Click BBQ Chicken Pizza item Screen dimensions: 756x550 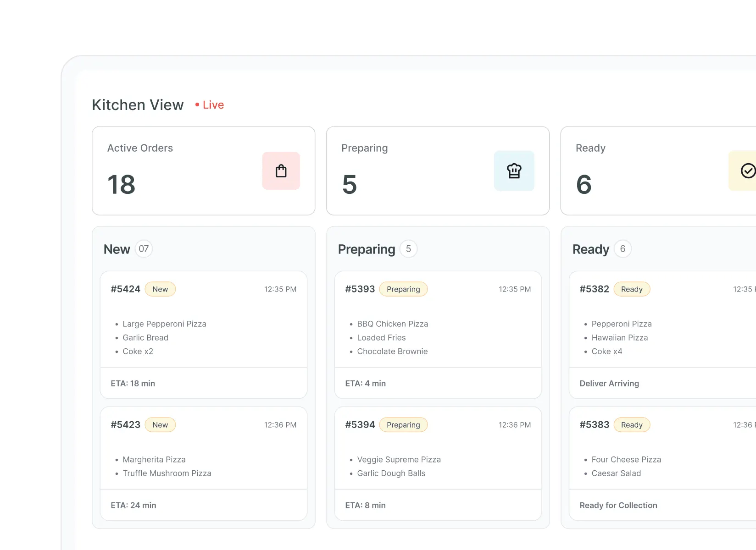click(x=393, y=324)
